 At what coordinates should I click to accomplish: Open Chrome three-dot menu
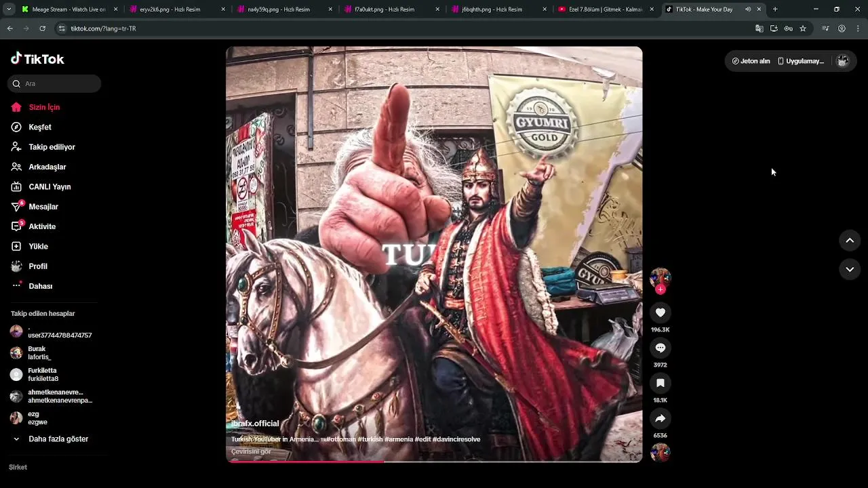coord(858,28)
